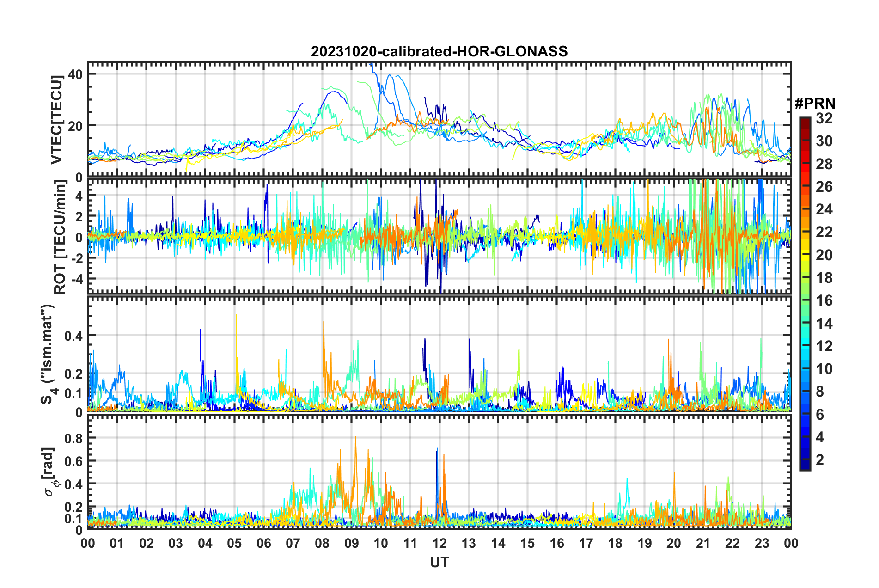The width and height of the screenshot is (879, 588).
Task: Click colorbar tick label "30"
Action: (824, 141)
